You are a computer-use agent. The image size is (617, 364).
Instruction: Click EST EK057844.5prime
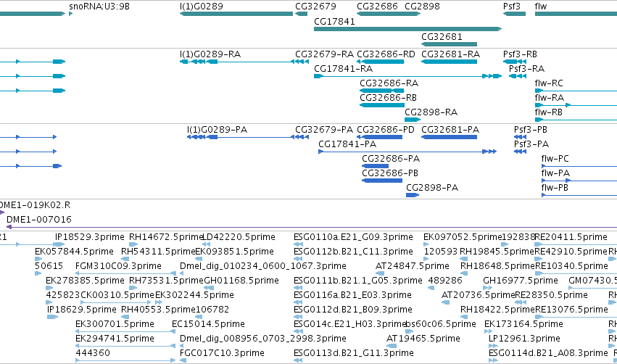click(74, 252)
